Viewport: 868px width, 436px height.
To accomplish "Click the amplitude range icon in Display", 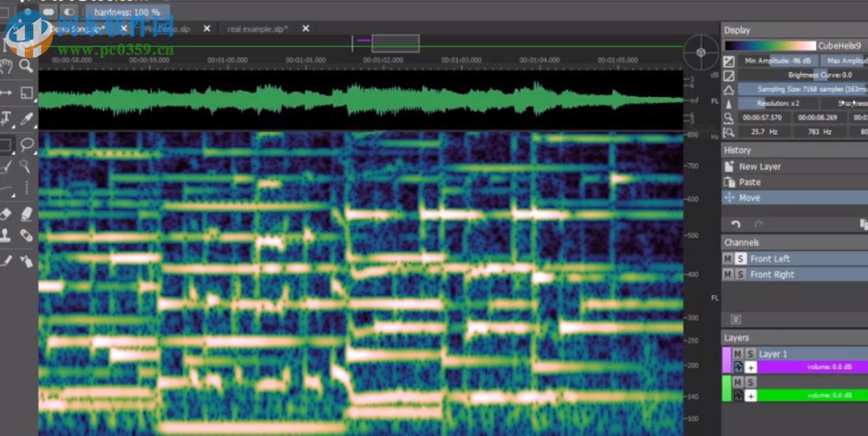I will (x=729, y=61).
